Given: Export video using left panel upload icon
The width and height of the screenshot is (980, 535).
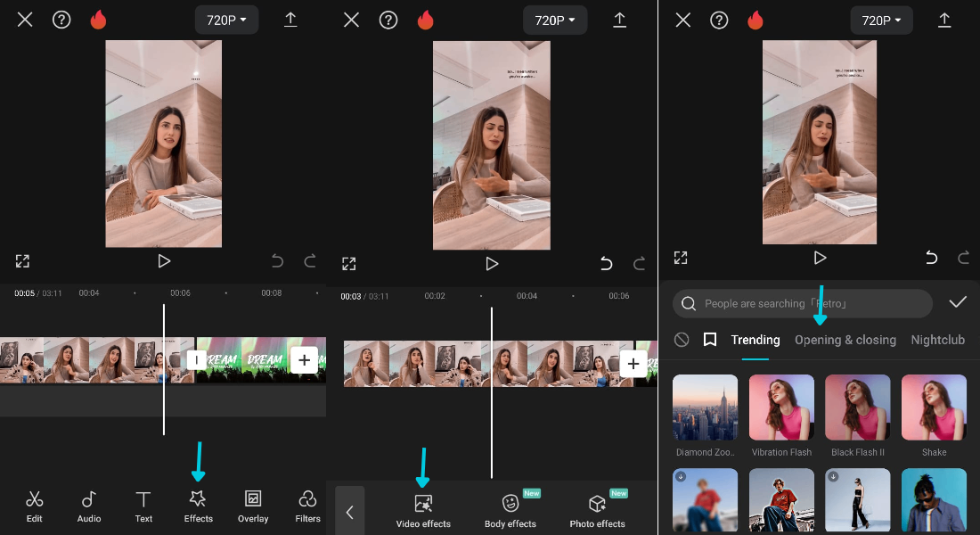Looking at the screenshot, I should click(290, 20).
